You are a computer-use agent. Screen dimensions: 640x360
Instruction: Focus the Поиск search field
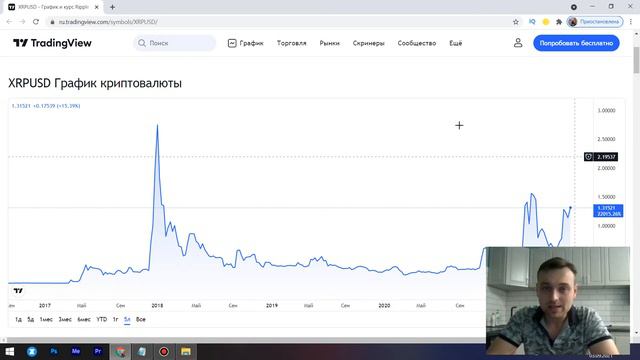pyautogui.click(x=175, y=43)
